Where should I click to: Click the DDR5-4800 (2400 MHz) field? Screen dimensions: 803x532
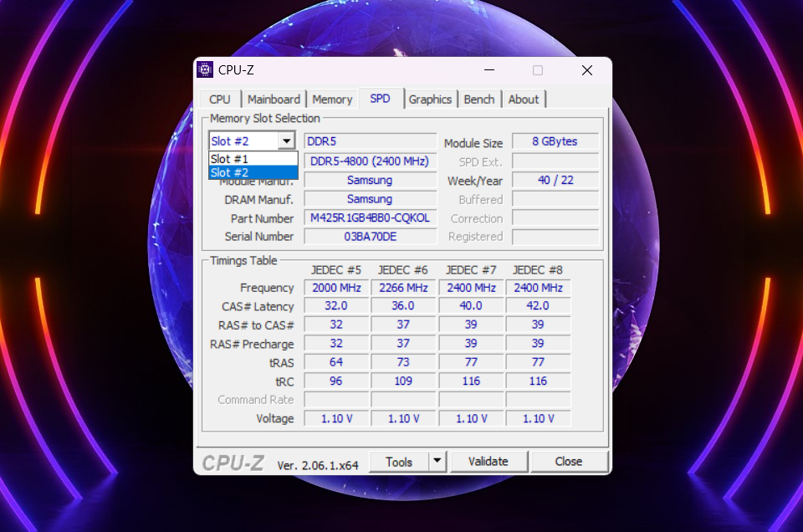click(371, 161)
